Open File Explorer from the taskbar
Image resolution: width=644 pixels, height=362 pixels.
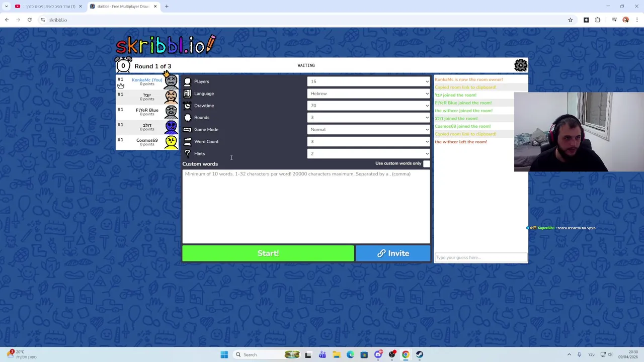point(336,354)
